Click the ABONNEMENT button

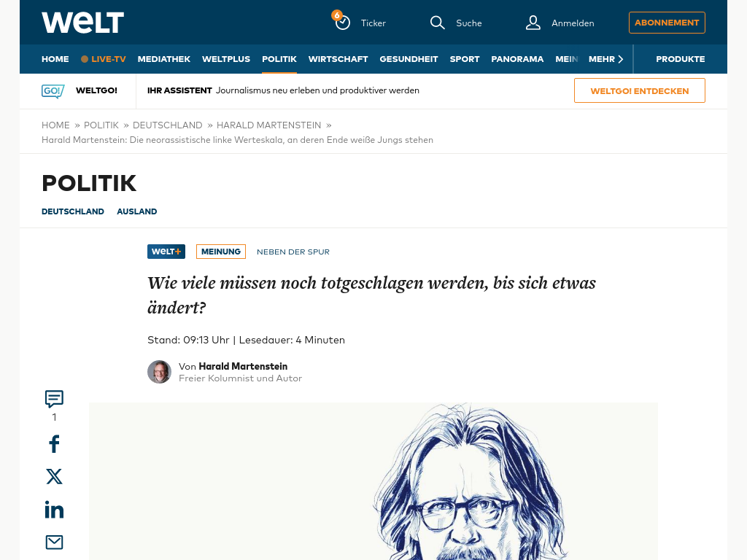point(667,23)
